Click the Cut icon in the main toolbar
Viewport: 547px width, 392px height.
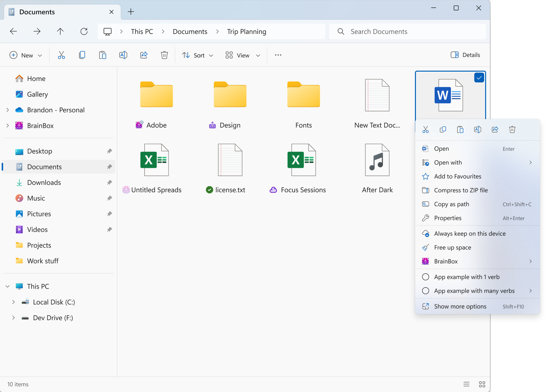coord(61,55)
